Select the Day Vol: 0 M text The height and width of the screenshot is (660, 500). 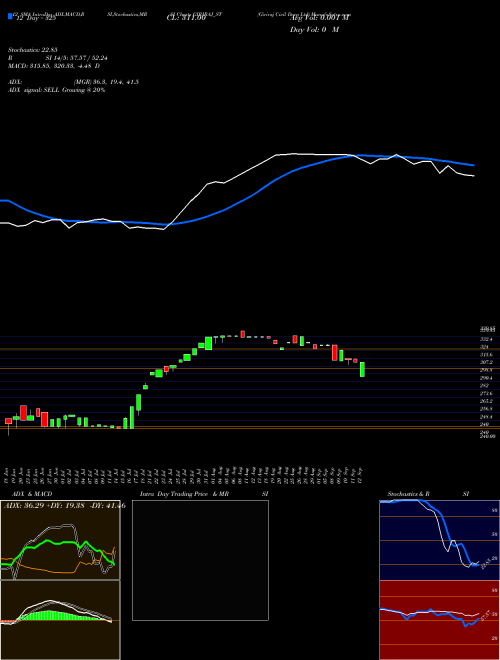[x=314, y=30]
